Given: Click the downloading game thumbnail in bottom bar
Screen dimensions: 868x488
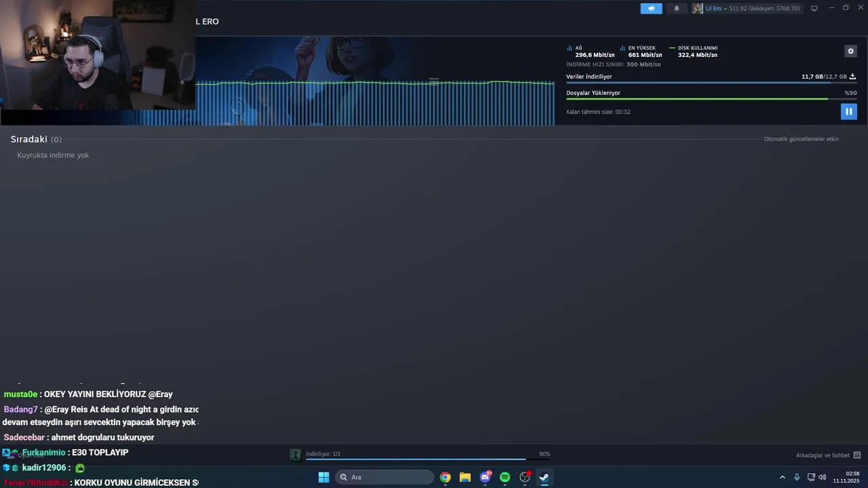Looking at the screenshot, I should tap(296, 455).
